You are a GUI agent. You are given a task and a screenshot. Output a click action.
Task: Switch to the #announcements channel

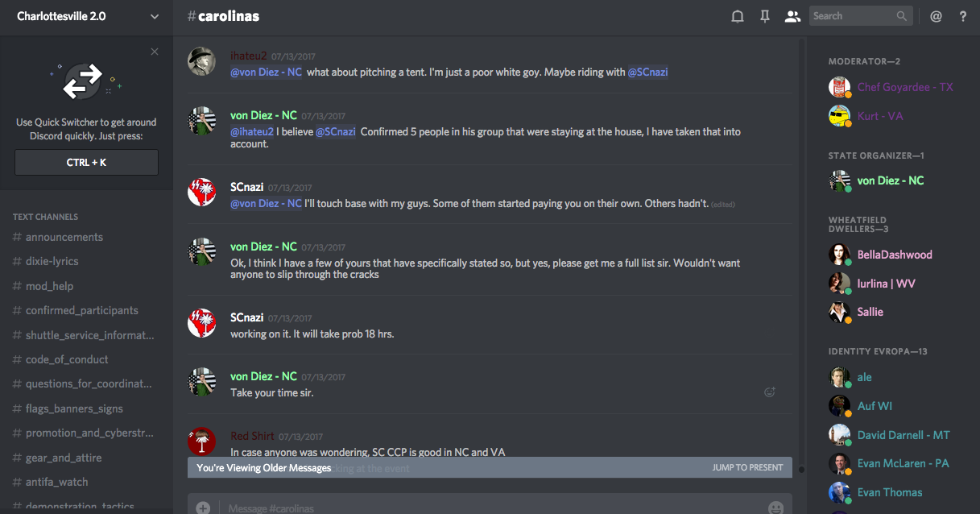pyautogui.click(x=64, y=237)
